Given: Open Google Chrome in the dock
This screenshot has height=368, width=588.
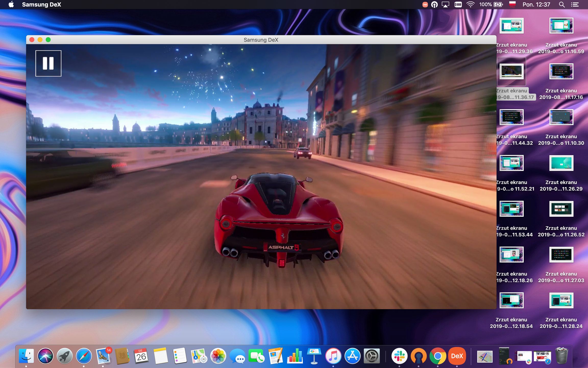Looking at the screenshot, I should pos(438,356).
